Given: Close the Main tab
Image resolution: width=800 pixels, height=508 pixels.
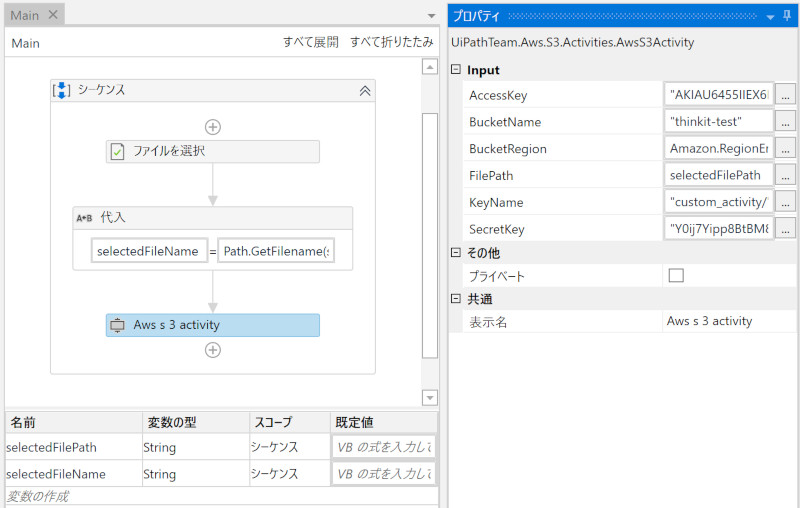Looking at the screenshot, I should point(53,15).
